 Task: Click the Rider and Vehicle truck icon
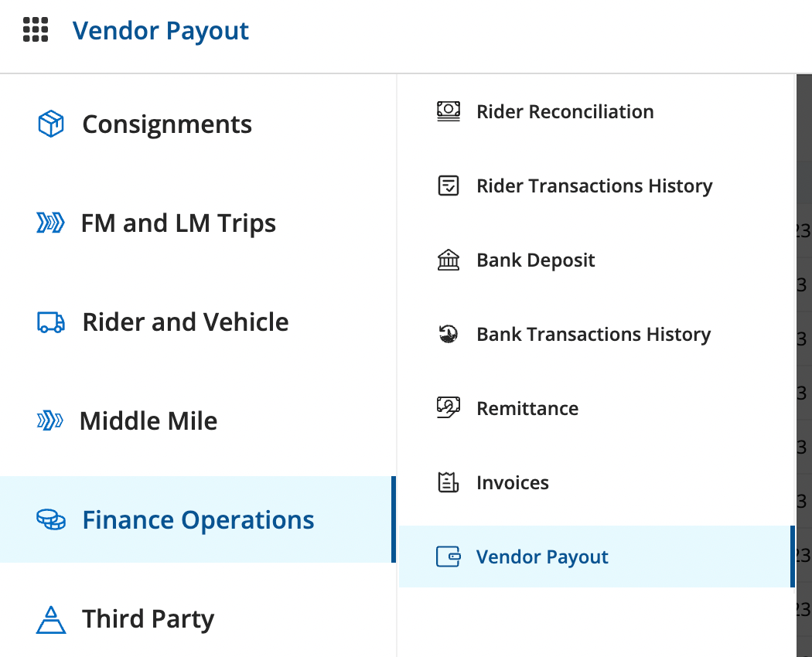tap(51, 322)
